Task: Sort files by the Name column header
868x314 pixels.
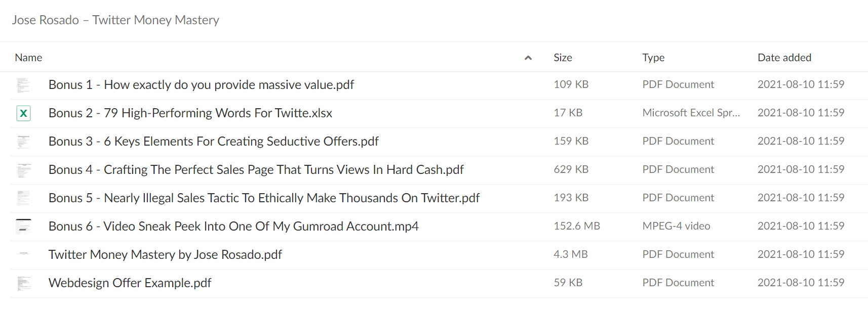Action: tap(28, 58)
